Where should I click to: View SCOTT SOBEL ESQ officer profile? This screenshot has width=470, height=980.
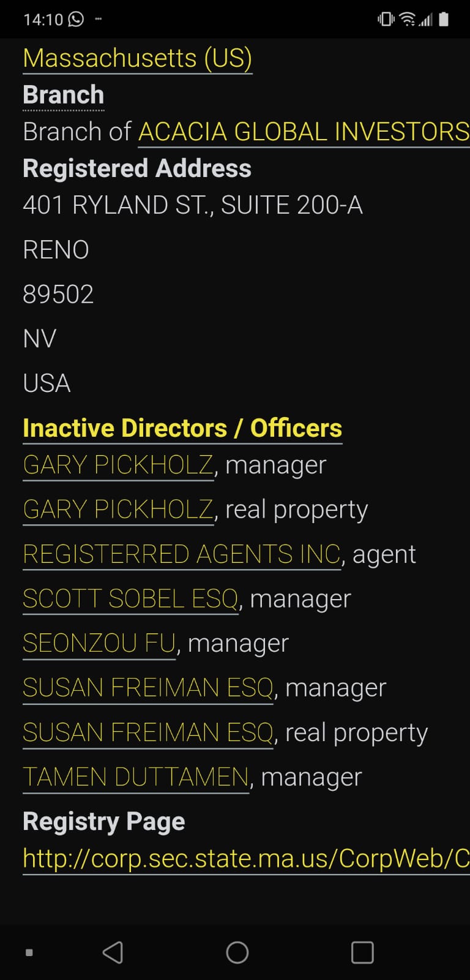click(x=130, y=599)
